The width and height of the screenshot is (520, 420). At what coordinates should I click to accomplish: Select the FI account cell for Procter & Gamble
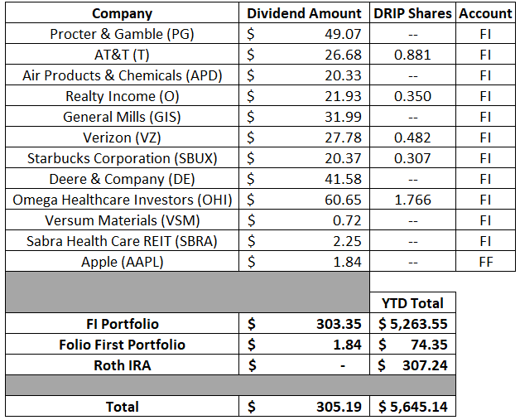tap(485, 34)
